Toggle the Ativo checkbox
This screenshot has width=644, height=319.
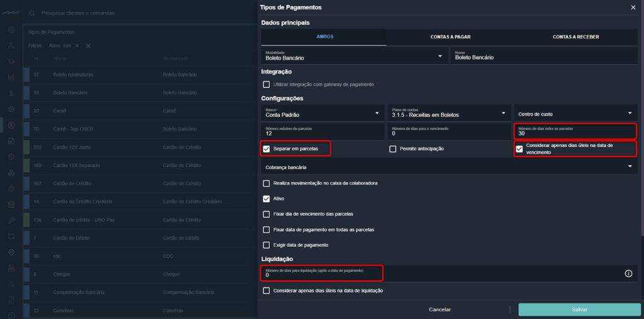[267, 198]
